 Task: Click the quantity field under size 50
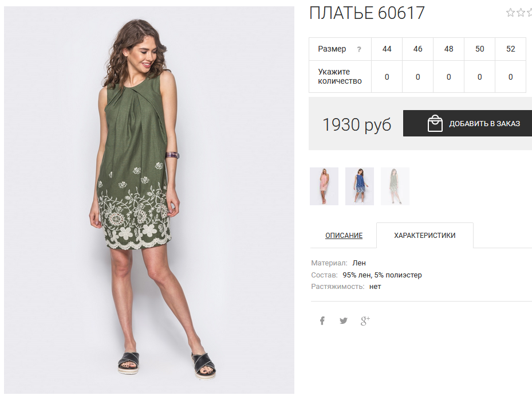tap(479, 77)
